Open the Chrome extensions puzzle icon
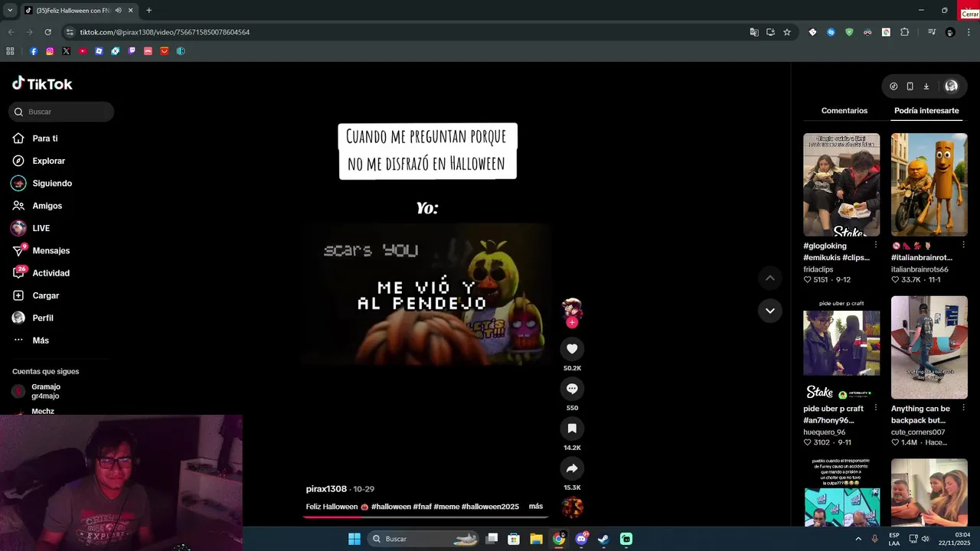 click(x=905, y=32)
